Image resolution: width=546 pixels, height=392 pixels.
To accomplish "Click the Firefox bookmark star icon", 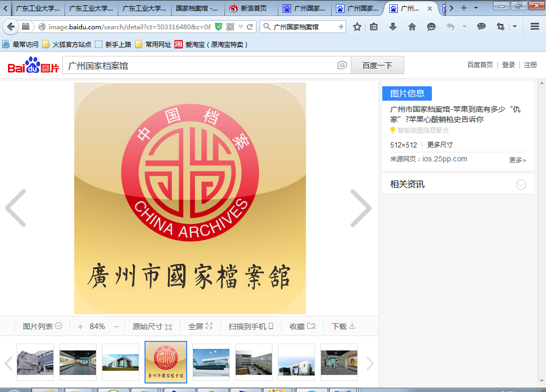I will click(357, 27).
